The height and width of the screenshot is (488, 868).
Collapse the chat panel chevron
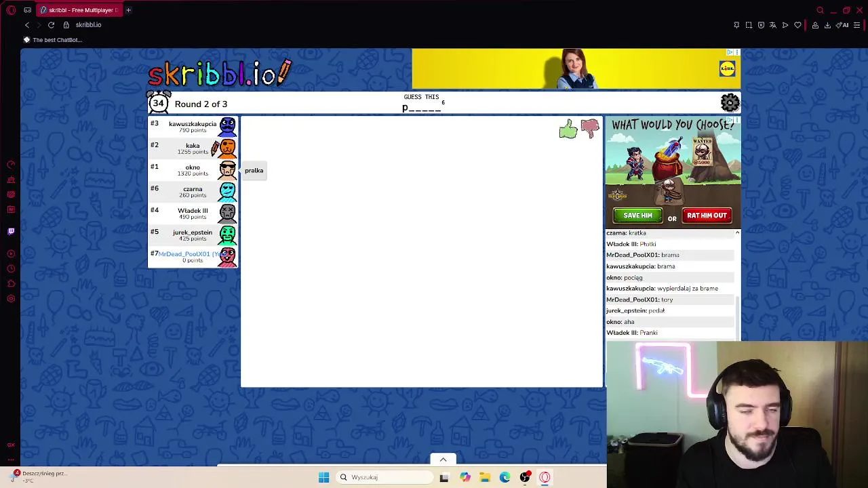point(737,232)
